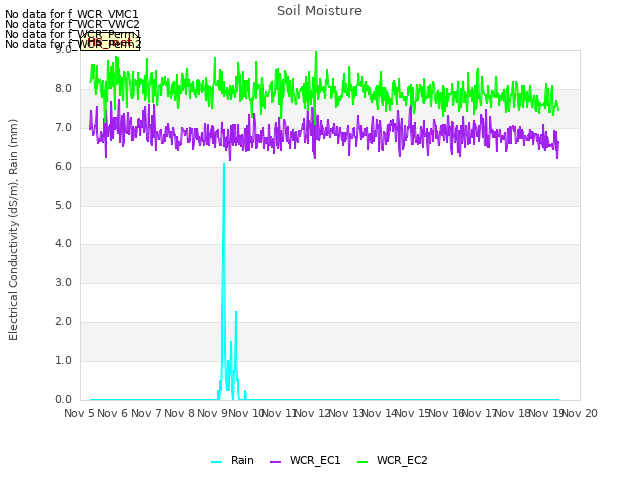Click the y-axis label Electrical Conductivity

tap(13, 230)
